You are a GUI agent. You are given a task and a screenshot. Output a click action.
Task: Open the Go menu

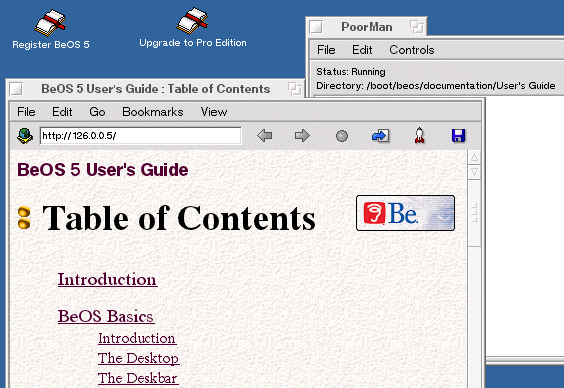(x=97, y=112)
